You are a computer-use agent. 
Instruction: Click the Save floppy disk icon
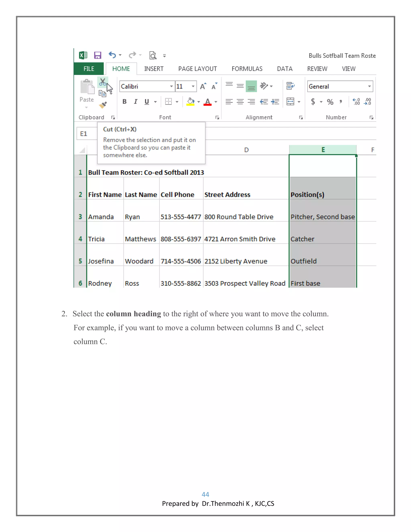pos(98,56)
